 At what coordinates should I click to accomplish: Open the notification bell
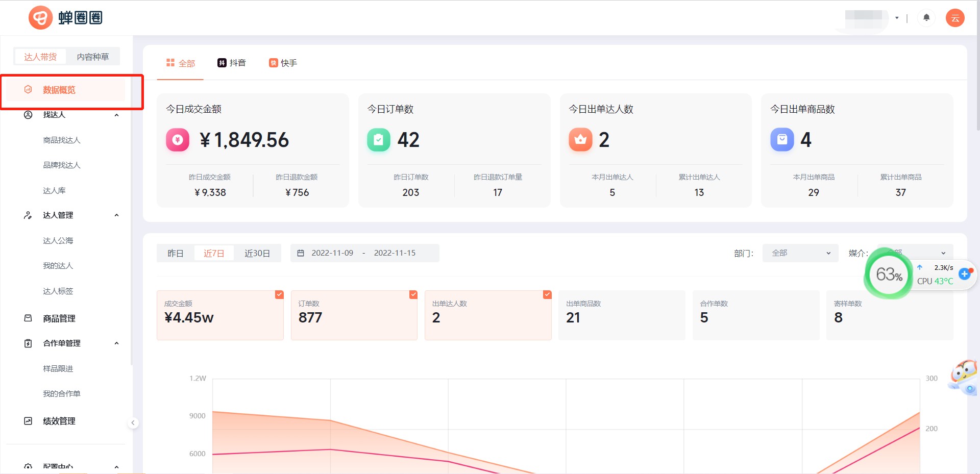tap(926, 18)
